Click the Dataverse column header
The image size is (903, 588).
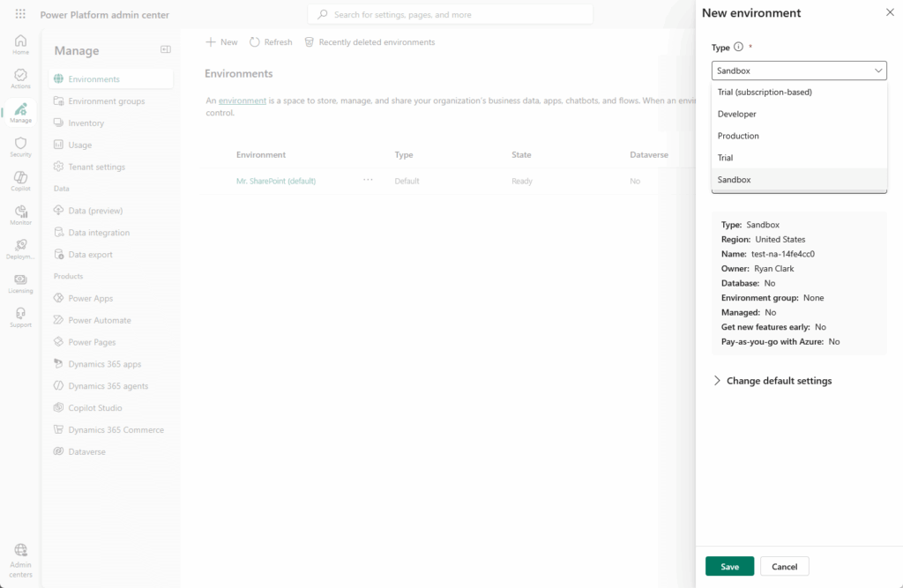coord(649,154)
